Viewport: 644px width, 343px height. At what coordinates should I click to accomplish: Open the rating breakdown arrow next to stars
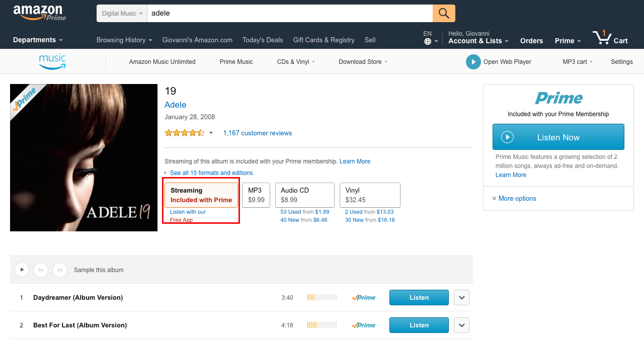(x=211, y=133)
